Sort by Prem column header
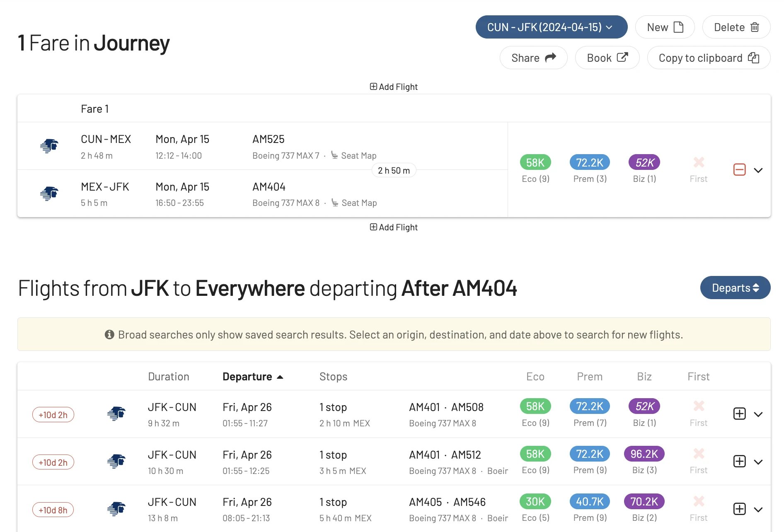Viewport: 784px width, 532px height. (x=590, y=376)
